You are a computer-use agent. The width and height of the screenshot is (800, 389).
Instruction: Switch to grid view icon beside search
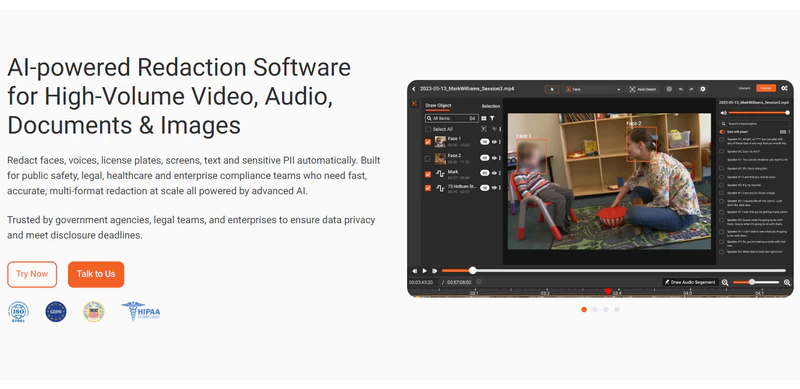[484, 118]
